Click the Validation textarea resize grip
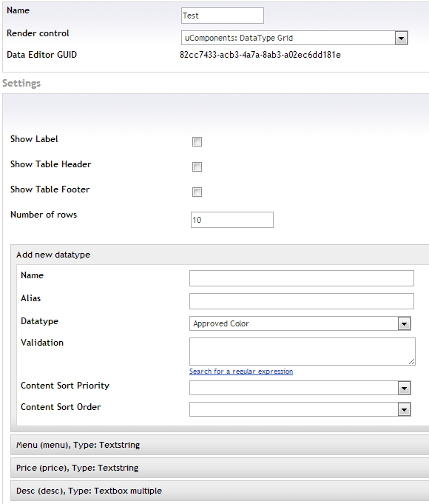The image size is (429, 504). point(412,362)
